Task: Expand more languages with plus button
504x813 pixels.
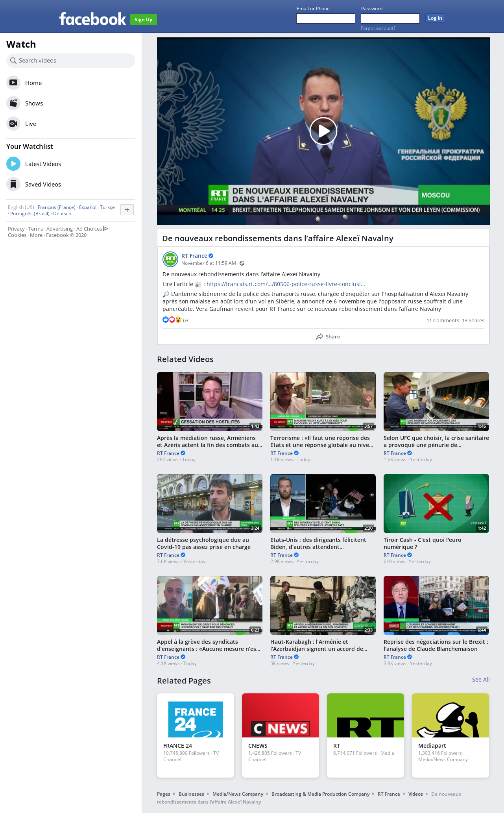Action: (127, 210)
